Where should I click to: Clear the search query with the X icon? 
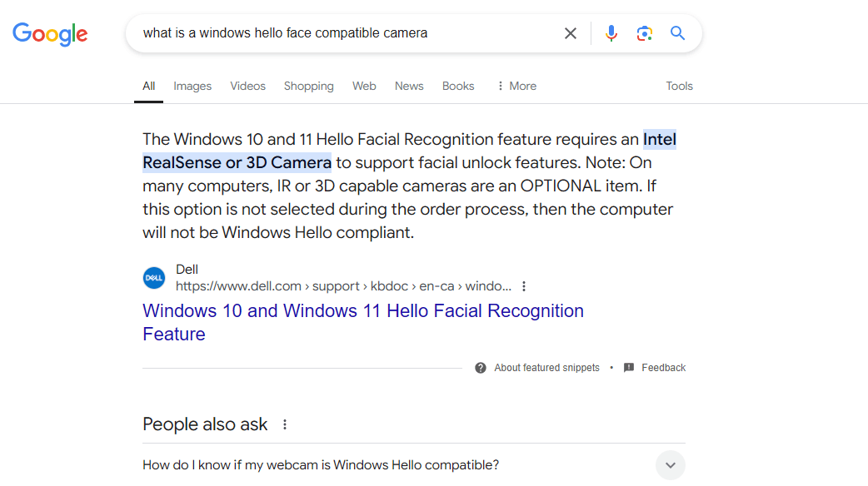pyautogui.click(x=570, y=32)
